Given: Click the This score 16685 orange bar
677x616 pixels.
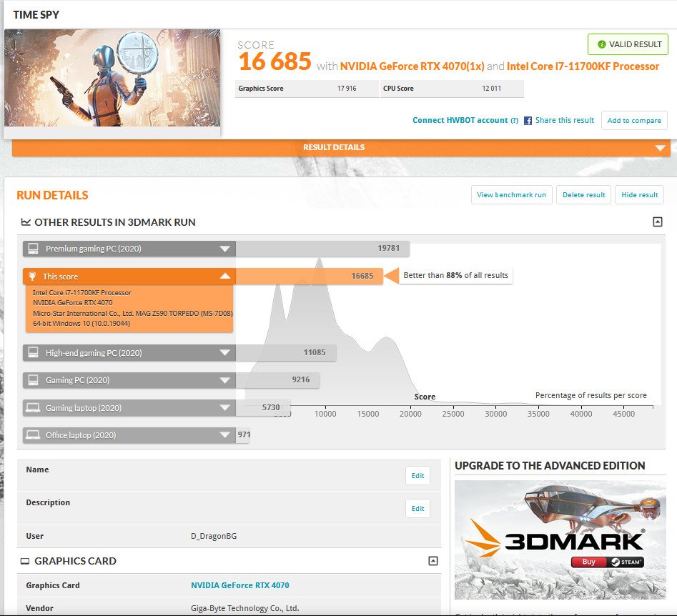Looking at the screenshot, I should click(309, 277).
